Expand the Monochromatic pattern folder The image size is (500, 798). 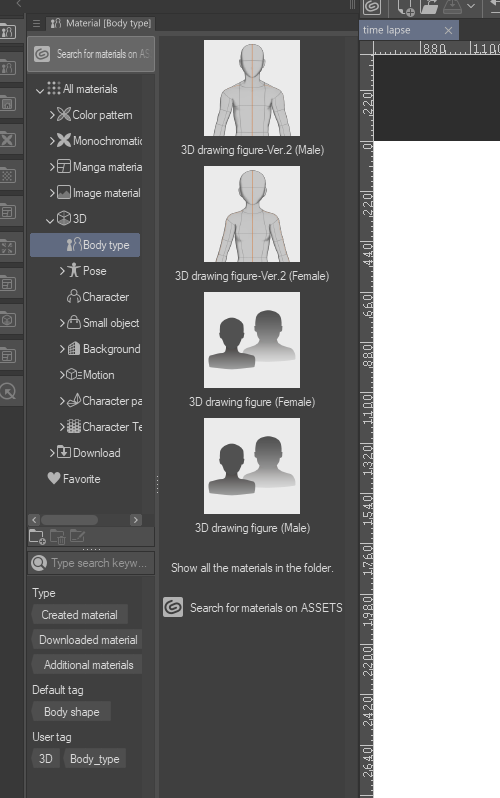(x=52, y=140)
